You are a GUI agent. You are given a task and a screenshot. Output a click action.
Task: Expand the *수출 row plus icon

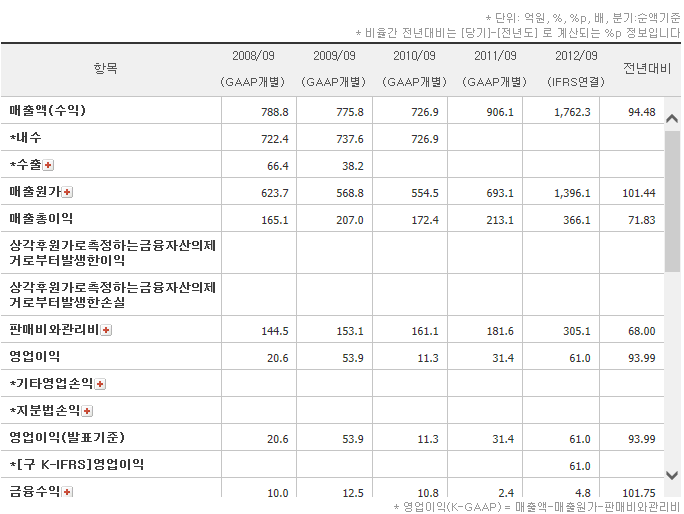point(48,165)
